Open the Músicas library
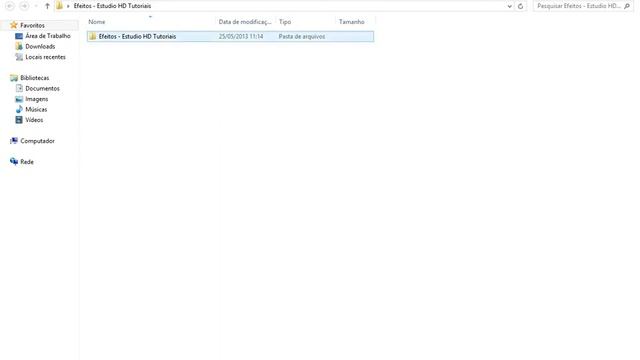Viewport: 640px width, 360px height. [x=36, y=109]
